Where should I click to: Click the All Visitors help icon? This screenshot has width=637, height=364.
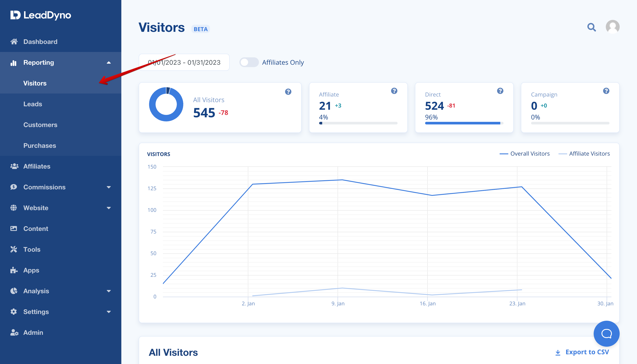(288, 92)
